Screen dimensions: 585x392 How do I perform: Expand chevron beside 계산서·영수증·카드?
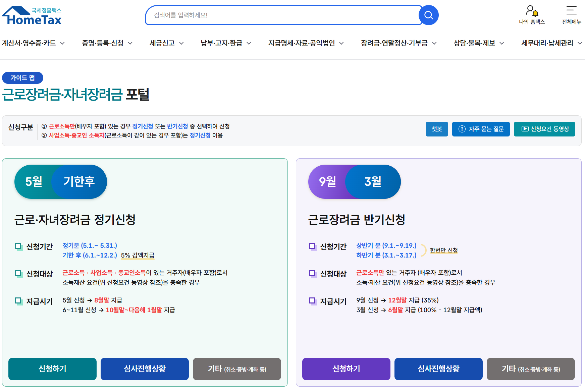pyautogui.click(x=62, y=43)
